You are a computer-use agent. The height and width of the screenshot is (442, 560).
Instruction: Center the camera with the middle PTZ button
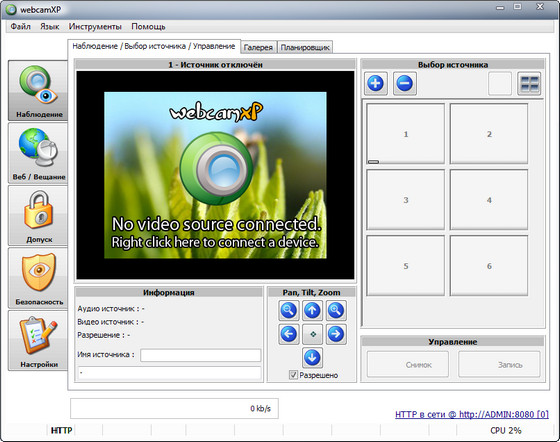click(x=312, y=334)
